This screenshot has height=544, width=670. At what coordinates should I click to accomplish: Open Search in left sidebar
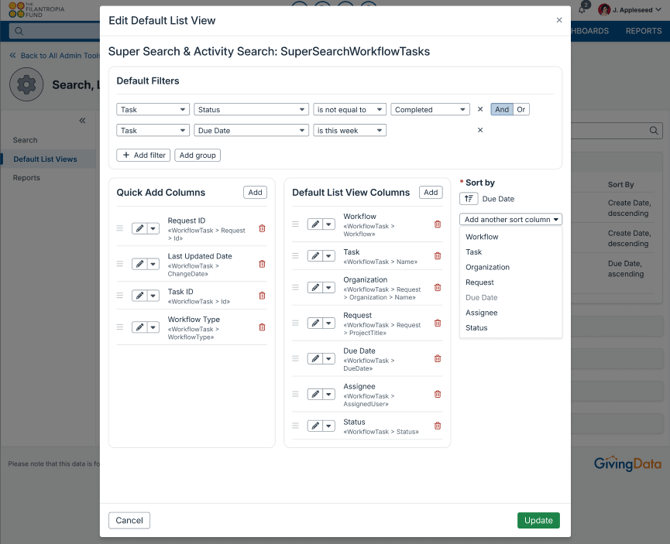coord(25,140)
